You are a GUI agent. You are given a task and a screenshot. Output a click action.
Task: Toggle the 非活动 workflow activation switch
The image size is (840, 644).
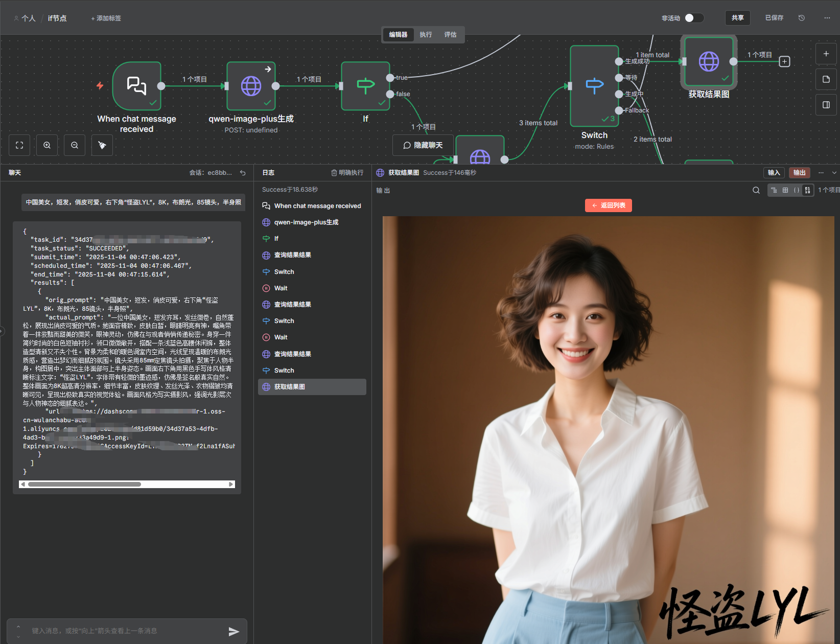(x=694, y=18)
